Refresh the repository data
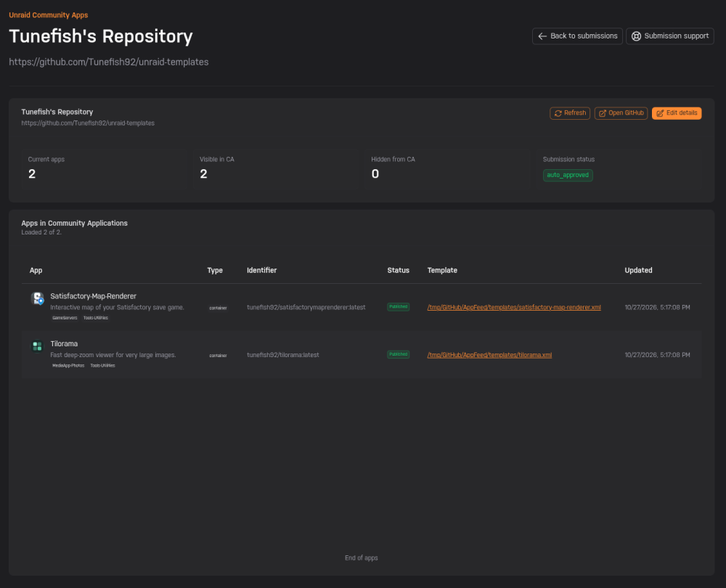 pos(570,113)
